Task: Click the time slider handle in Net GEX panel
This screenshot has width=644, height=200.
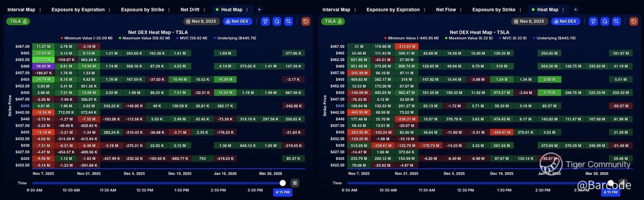Action: tap(283, 183)
